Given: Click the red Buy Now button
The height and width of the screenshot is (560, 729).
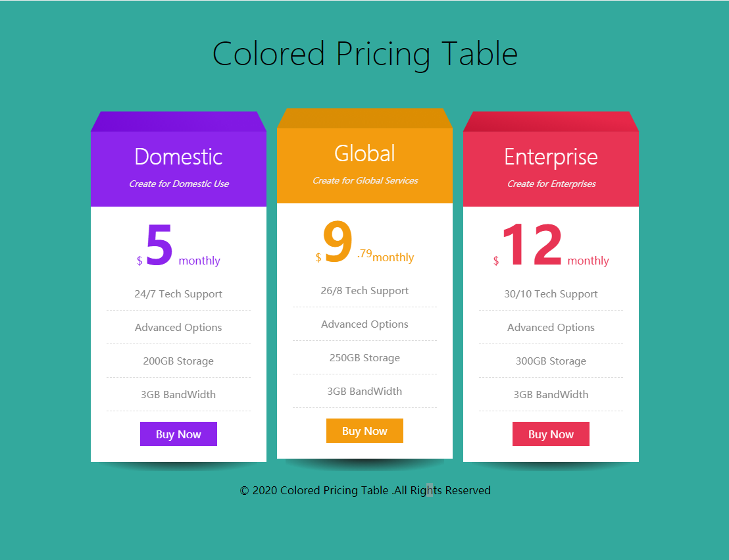Looking at the screenshot, I should (551, 434).
